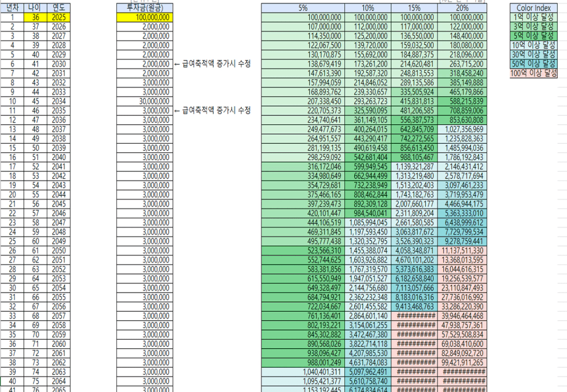Select the 20% value 1,027,356,969
567x392 pixels.
(x=462, y=129)
